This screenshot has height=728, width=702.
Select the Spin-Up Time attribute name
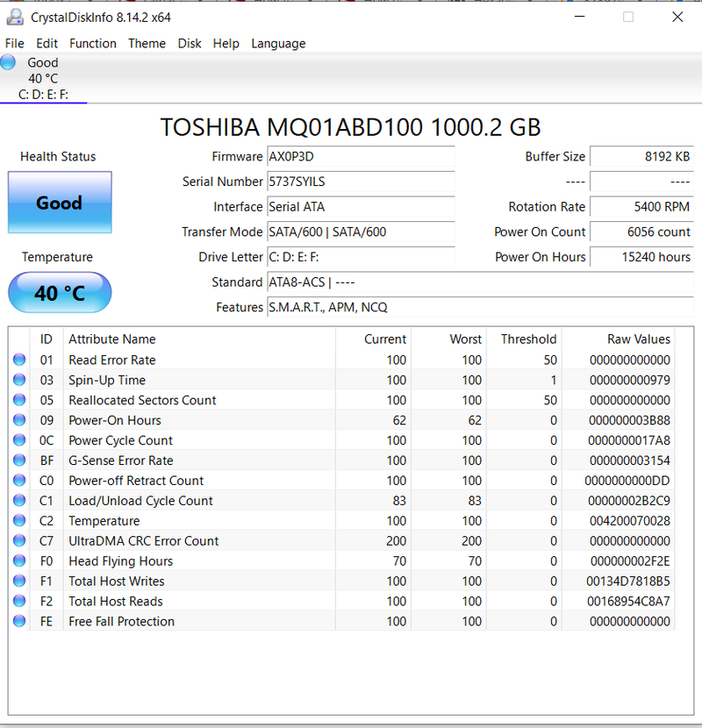coord(107,381)
